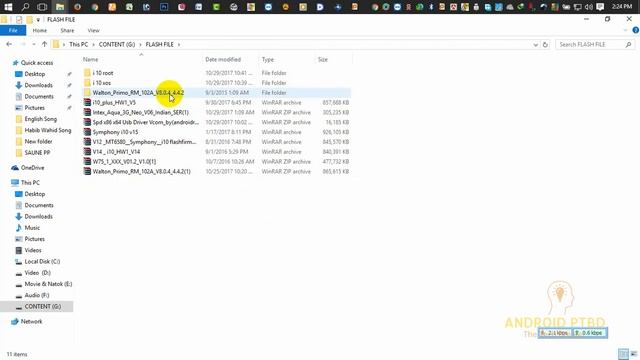Viewport: 640px width, 360px height.
Task: Select the Spd x86 x64 Usb Driver archive
Action: click(146, 122)
